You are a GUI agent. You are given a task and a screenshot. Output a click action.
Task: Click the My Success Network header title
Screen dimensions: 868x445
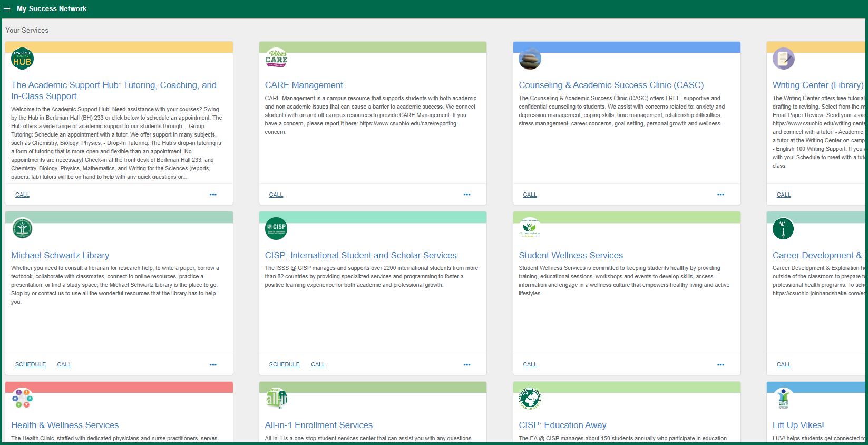point(52,9)
